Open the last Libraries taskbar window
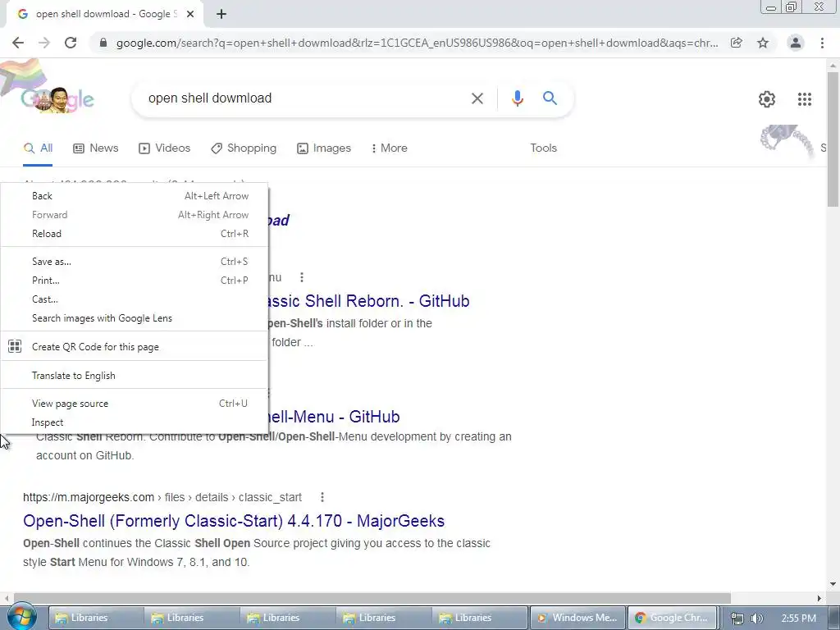The width and height of the screenshot is (840, 630). [x=481, y=618]
